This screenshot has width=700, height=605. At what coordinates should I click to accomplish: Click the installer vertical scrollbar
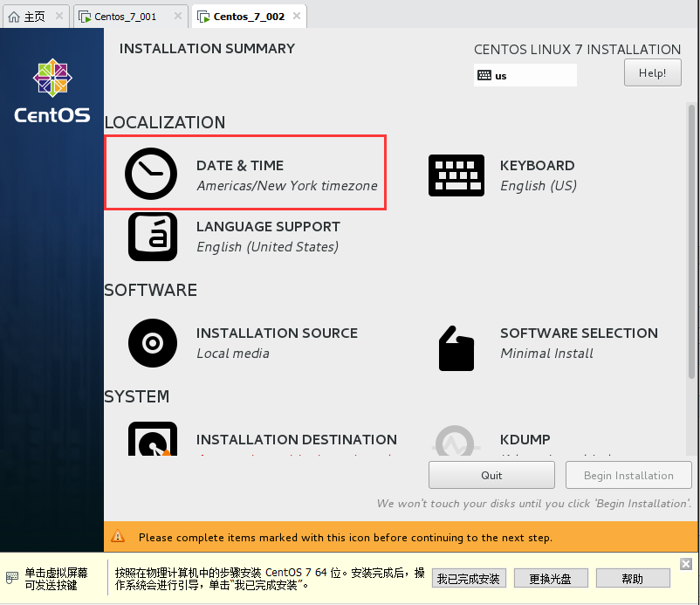pos(691,241)
